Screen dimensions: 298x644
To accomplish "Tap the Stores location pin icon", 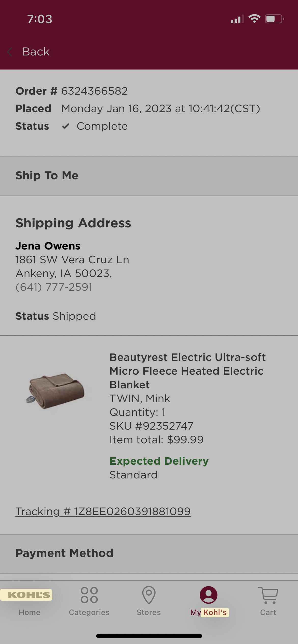I will (x=149, y=595).
